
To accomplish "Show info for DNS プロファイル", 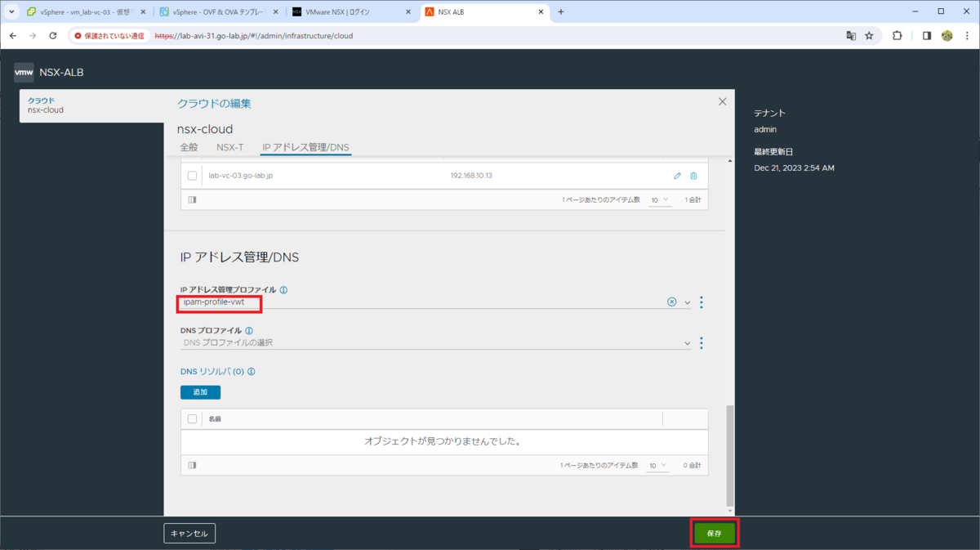I will pos(248,331).
